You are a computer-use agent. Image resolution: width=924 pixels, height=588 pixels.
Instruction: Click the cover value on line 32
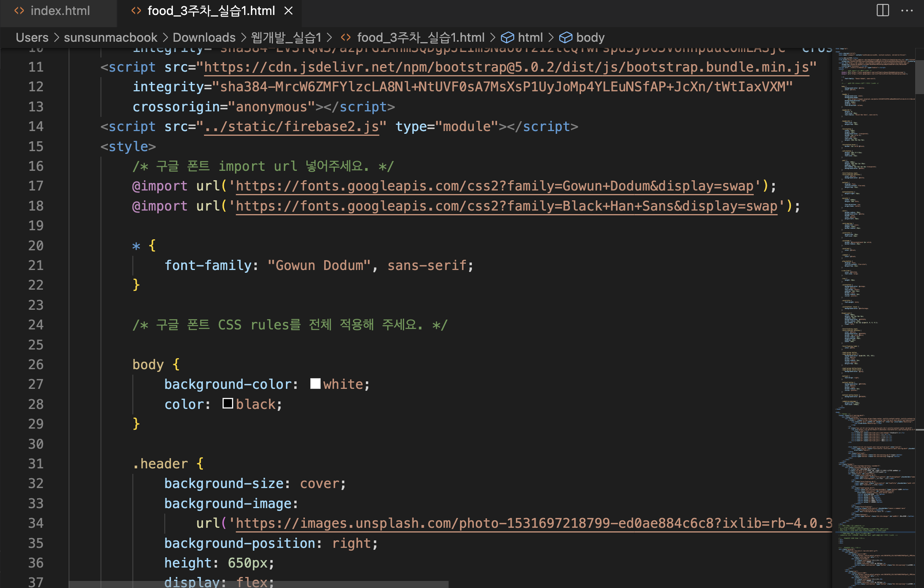pyautogui.click(x=320, y=484)
